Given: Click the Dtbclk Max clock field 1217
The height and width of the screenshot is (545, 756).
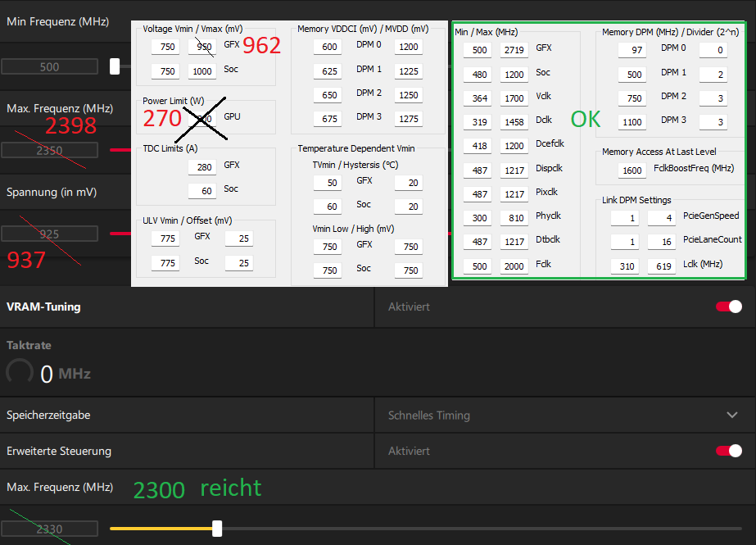Looking at the screenshot, I should tap(514, 242).
